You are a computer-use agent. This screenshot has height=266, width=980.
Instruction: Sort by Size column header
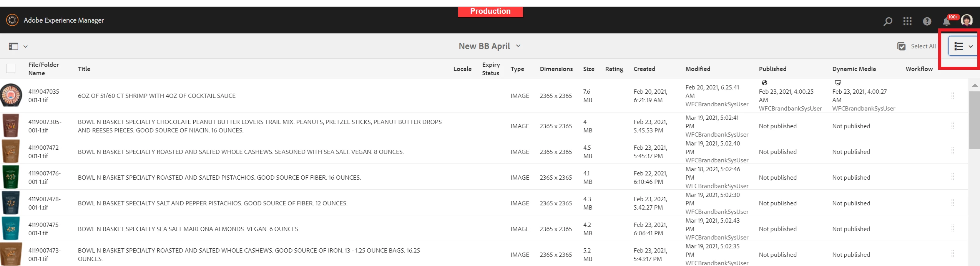(588, 69)
